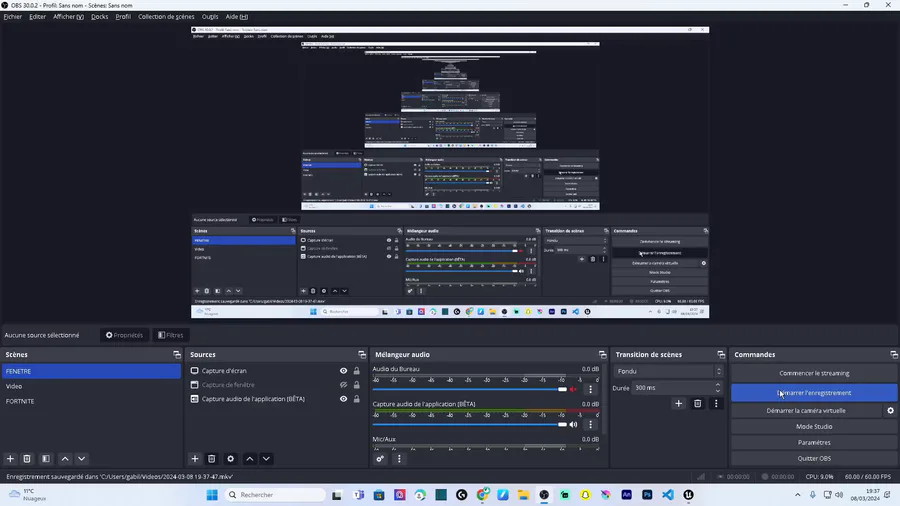Open Capture audio de l'application three-dot menu

click(x=591, y=425)
